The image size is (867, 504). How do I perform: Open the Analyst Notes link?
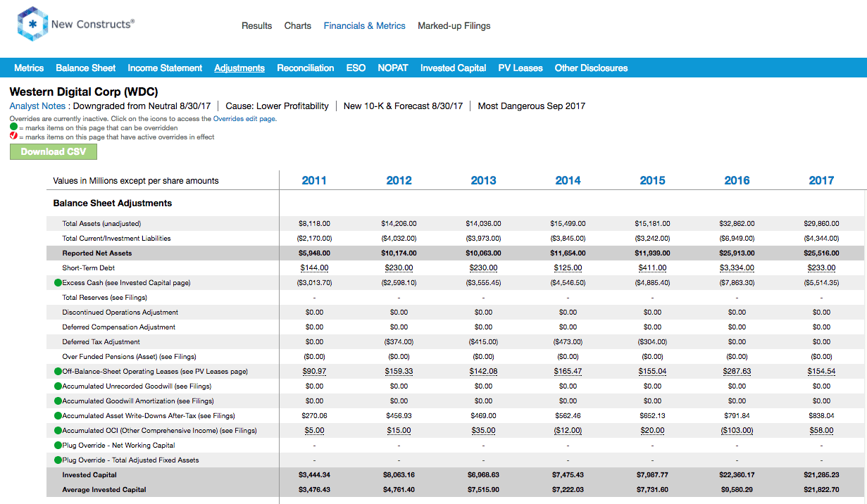37,106
